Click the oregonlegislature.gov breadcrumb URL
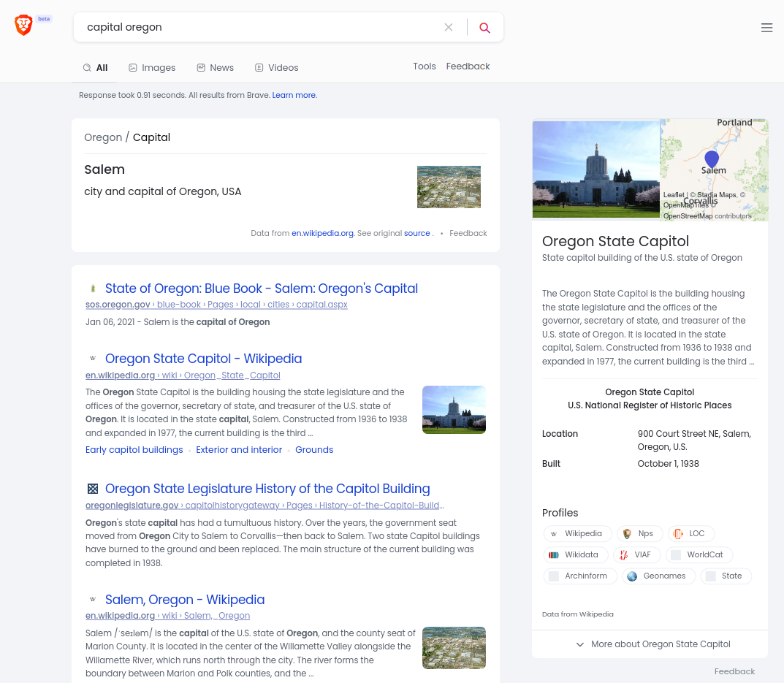784x683 pixels. pyautogui.click(x=264, y=505)
